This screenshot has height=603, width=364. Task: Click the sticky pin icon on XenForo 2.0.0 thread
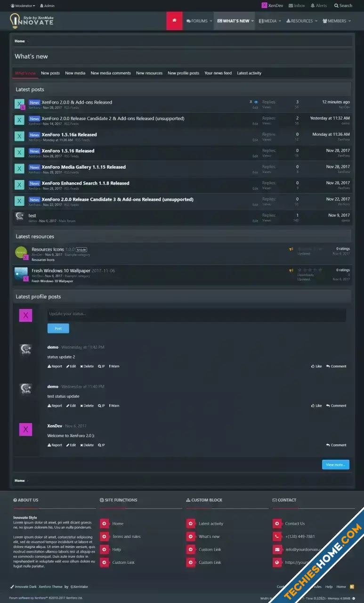251,102
